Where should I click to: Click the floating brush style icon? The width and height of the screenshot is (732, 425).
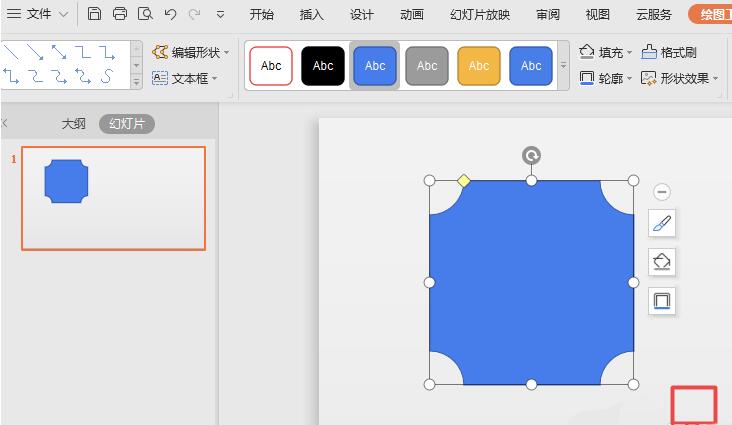coord(662,223)
